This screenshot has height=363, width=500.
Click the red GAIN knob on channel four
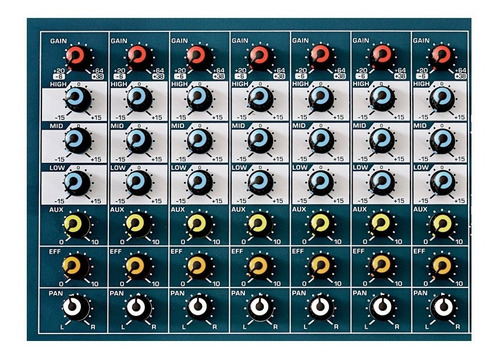(x=260, y=57)
